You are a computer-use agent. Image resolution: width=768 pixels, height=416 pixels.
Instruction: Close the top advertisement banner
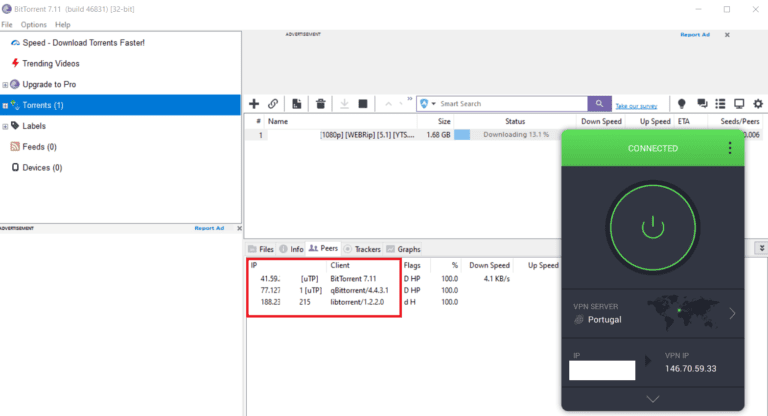(x=727, y=35)
